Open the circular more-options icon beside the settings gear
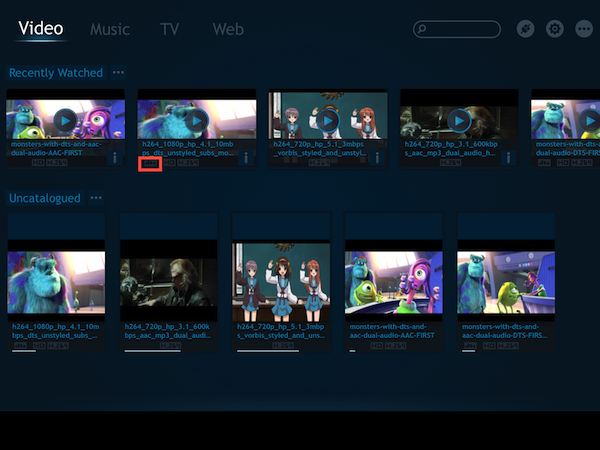 (584, 29)
